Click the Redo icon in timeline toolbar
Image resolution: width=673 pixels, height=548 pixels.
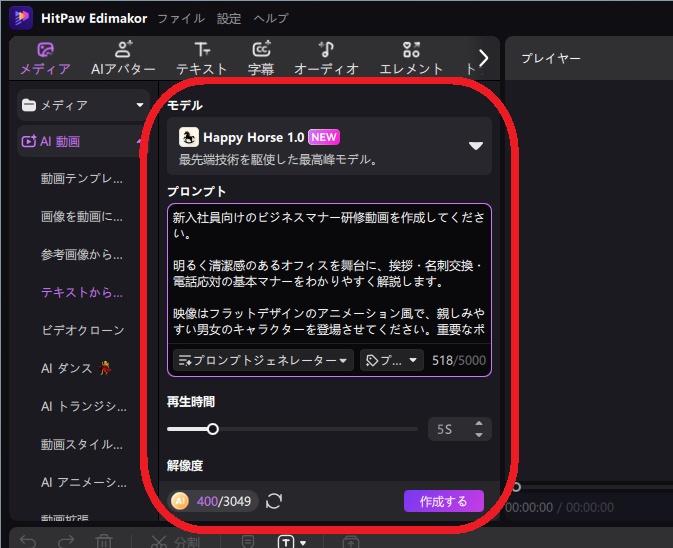[66, 542]
